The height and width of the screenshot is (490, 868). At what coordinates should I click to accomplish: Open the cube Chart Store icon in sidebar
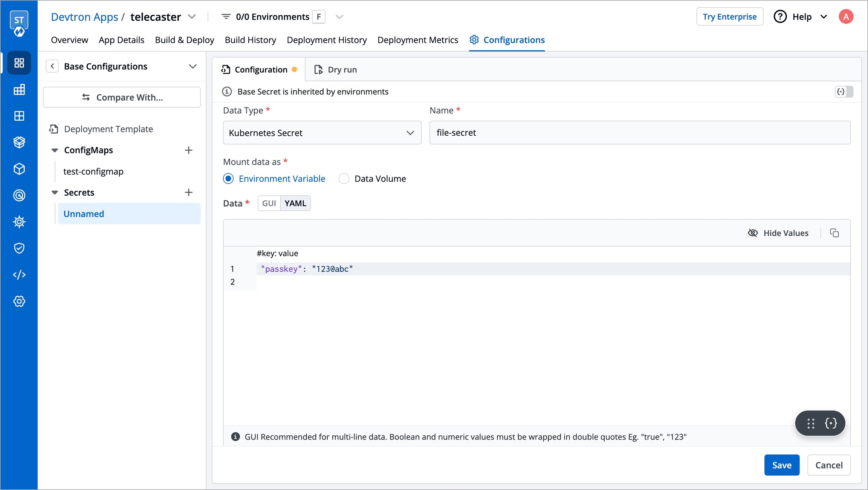point(19,169)
